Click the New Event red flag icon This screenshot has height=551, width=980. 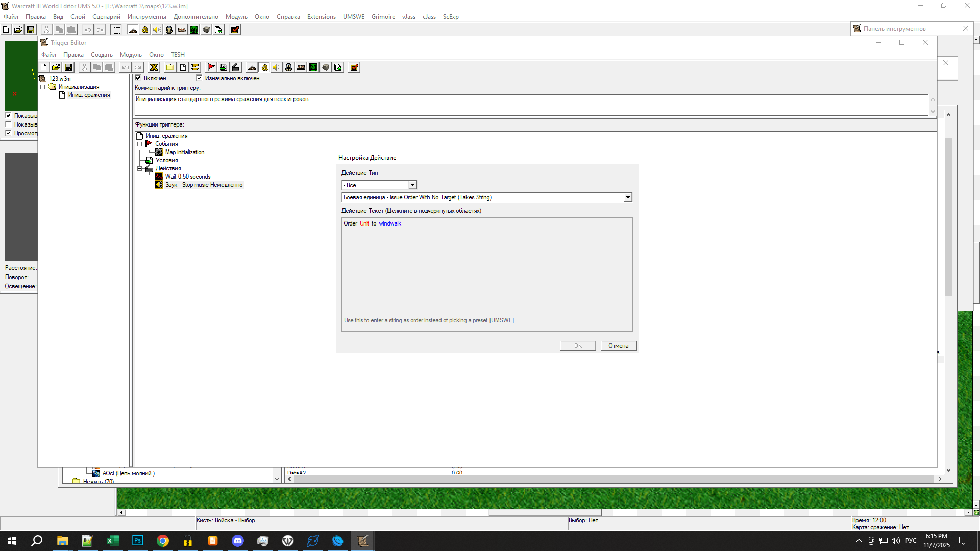211,67
